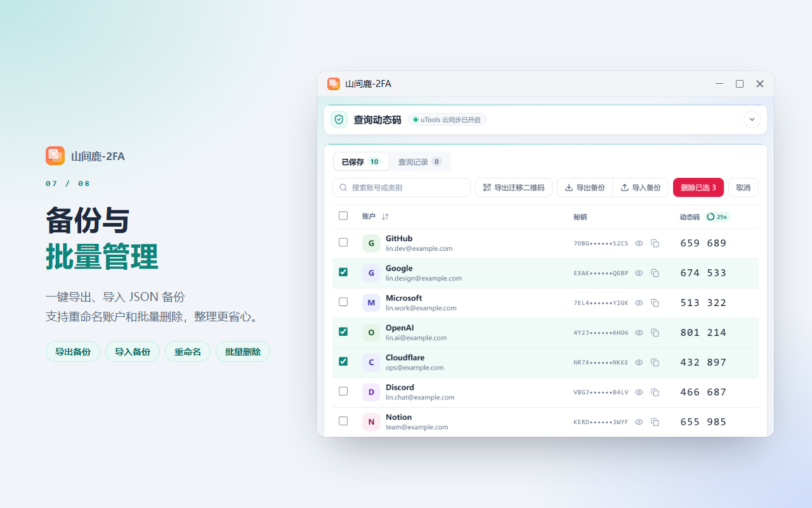Open the 查询记录 tab

click(419, 162)
